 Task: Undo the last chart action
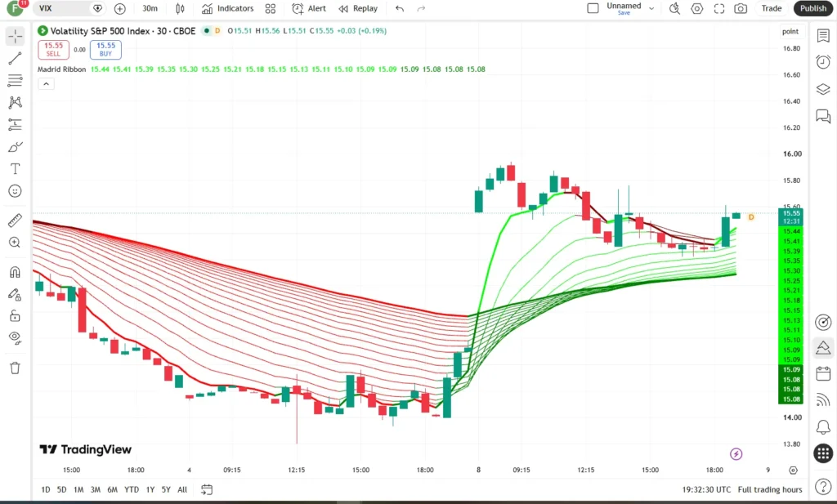(x=400, y=8)
